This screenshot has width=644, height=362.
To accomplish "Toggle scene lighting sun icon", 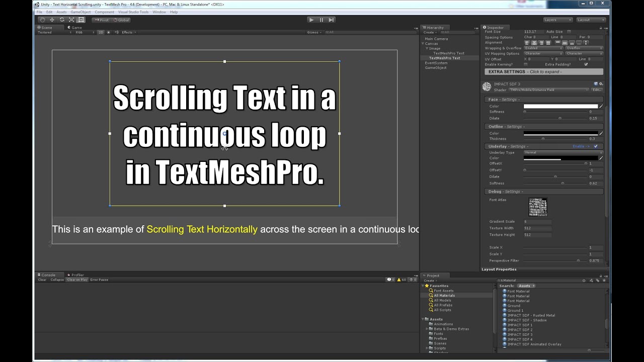I will (x=108, y=32).
